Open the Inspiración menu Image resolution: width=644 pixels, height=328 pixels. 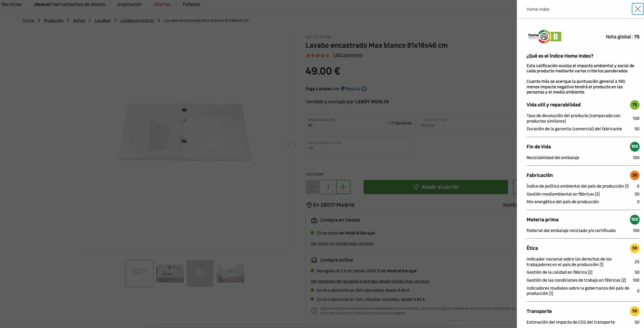130,4
